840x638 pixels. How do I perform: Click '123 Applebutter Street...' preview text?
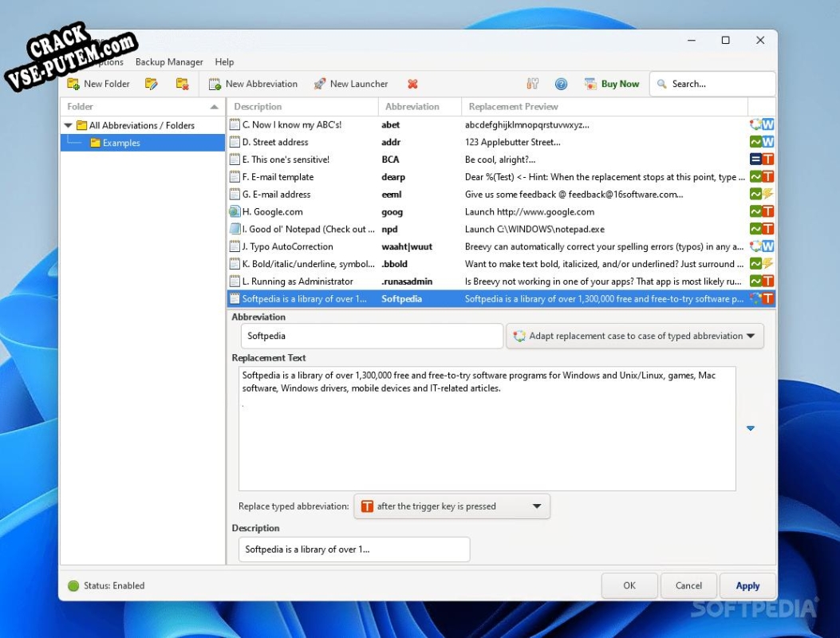point(513,142)
